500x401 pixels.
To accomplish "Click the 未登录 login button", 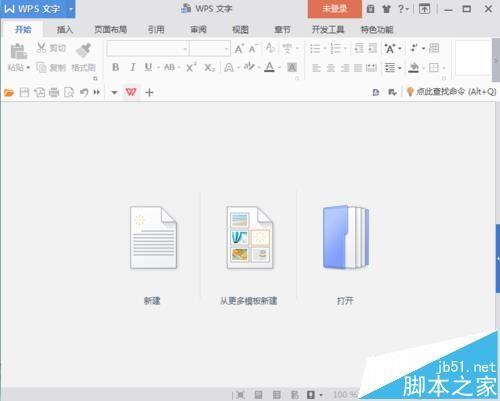I will point(335,9).
